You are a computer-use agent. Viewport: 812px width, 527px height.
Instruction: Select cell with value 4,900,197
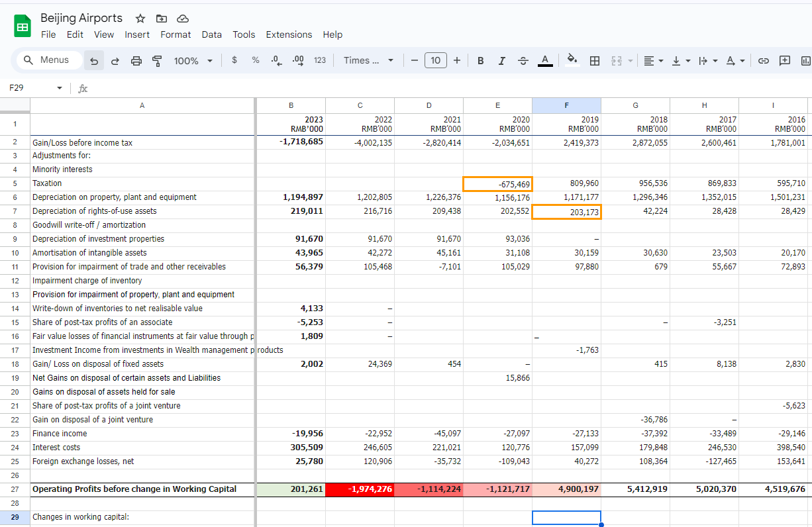tap(566, 489)
